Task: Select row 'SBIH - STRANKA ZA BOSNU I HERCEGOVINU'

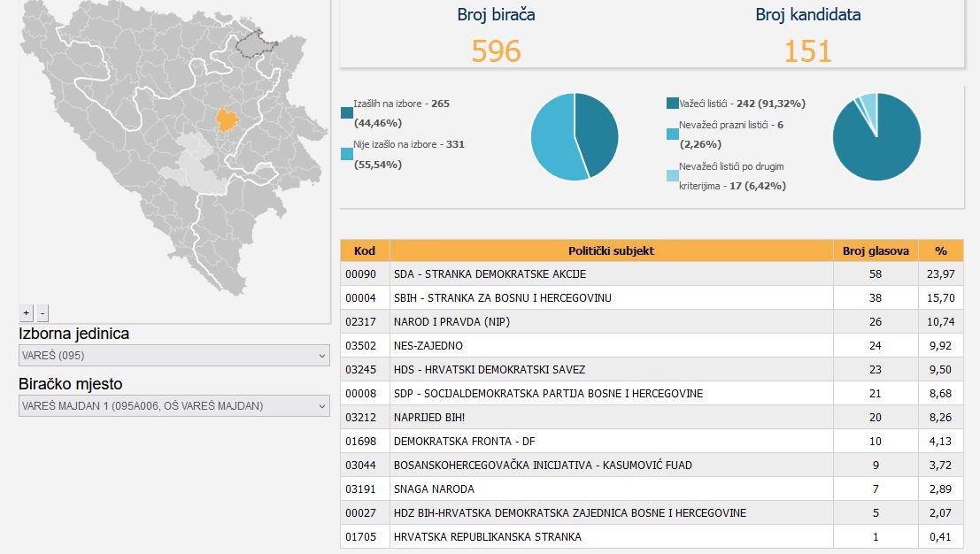Action: [x=652, y=298]
